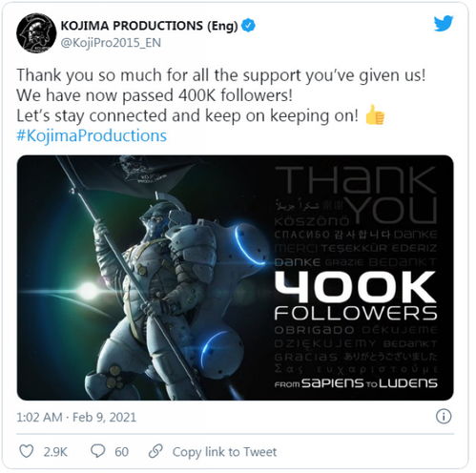Click the reply speech bubble icon
This screenshot has width=476, height=473.
click(97, 451)
